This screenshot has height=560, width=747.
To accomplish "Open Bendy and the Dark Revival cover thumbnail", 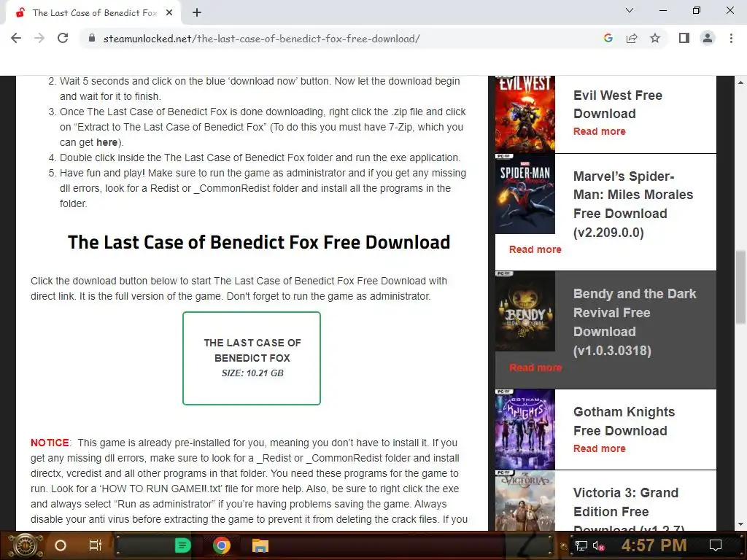I will coord(525,311).
